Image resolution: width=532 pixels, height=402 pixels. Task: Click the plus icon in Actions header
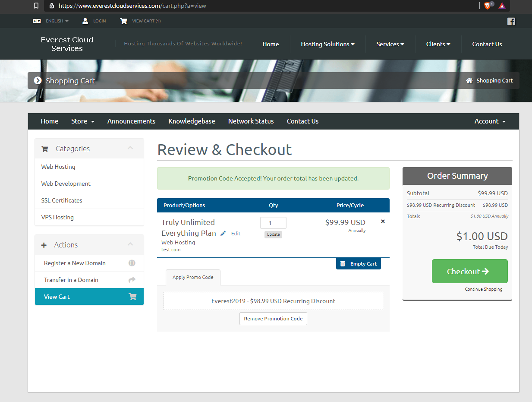coord(44,245)
